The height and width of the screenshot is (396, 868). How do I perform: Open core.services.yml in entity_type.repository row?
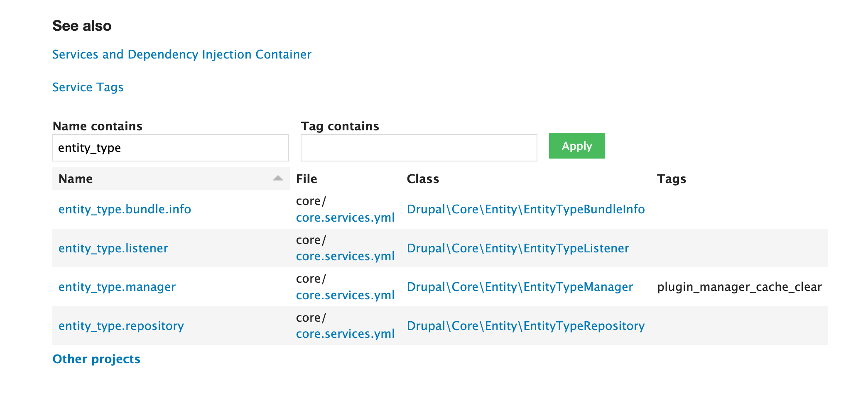[x=345, y=334]
